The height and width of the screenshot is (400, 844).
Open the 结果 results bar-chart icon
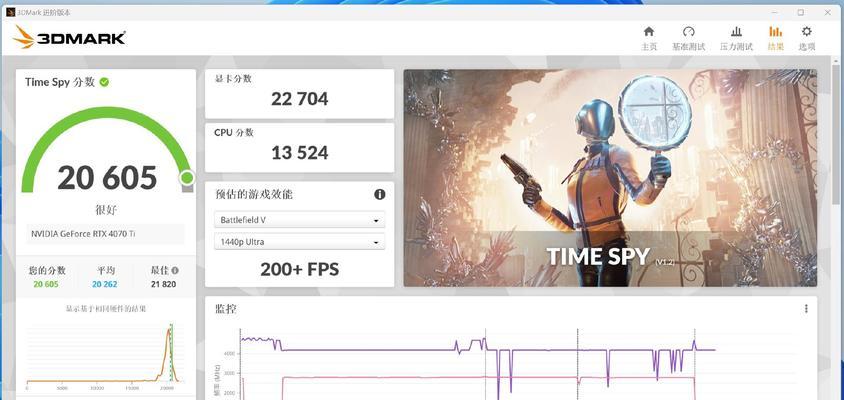775,32
